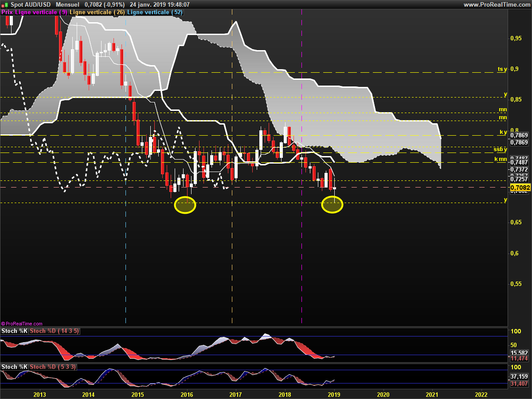Click the 0,7372 price axis tag
Screen dimensions: 532x399
tap(519, 169)
